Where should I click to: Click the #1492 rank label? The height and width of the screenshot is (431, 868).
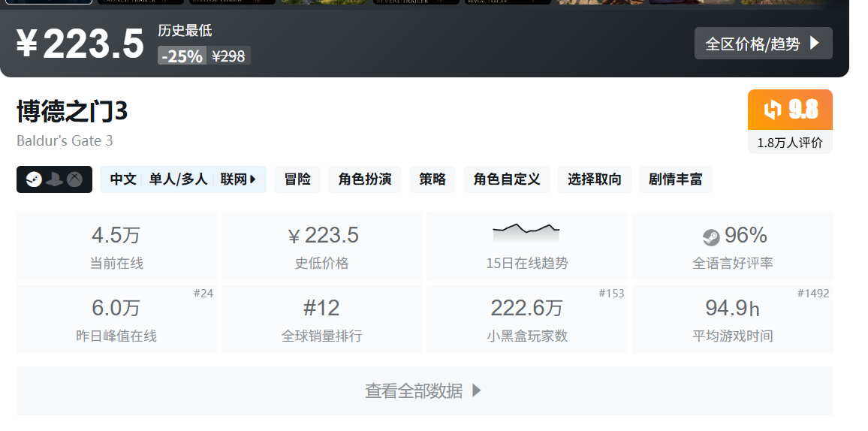[x=813, y=294]
